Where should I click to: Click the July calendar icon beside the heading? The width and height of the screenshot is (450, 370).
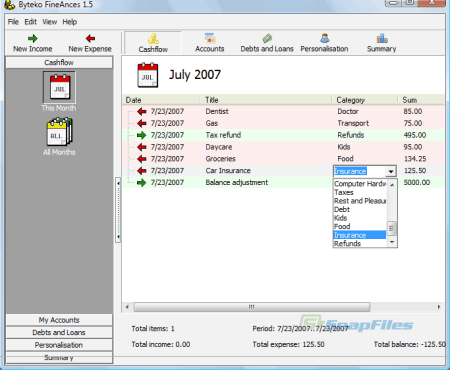(148, 75)
